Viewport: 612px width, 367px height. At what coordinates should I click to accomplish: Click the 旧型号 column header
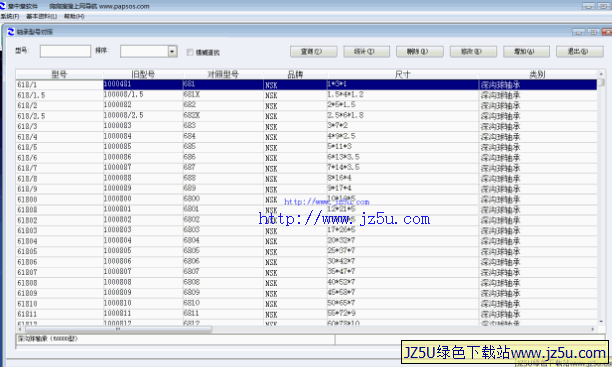143,74
